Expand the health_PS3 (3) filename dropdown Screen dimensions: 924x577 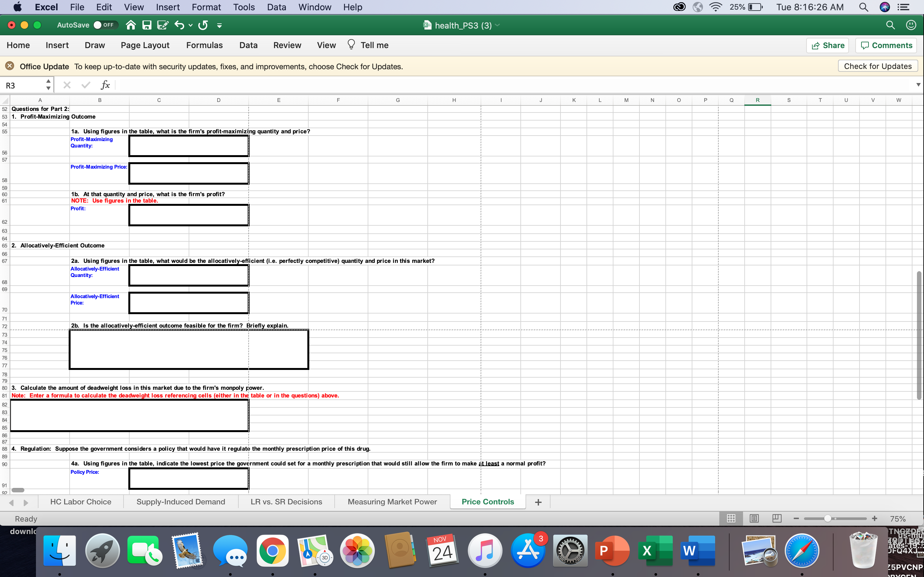click(x=497, y=25)
